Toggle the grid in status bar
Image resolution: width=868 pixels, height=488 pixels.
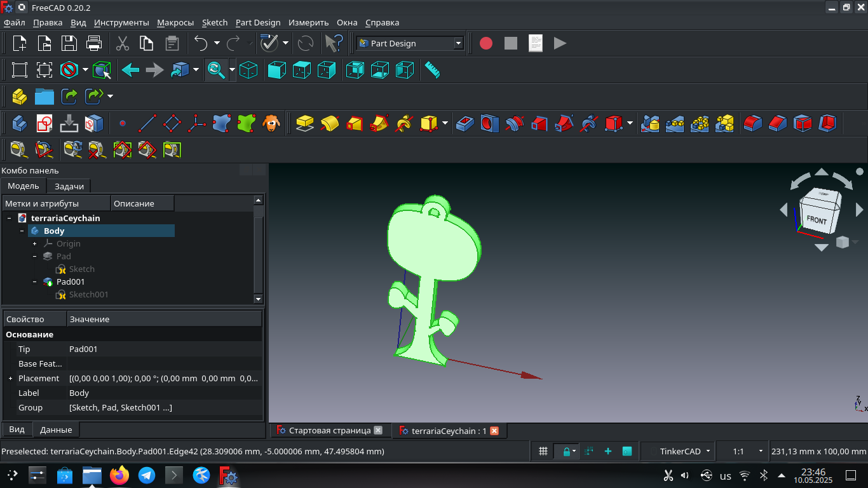pos(543,451)
